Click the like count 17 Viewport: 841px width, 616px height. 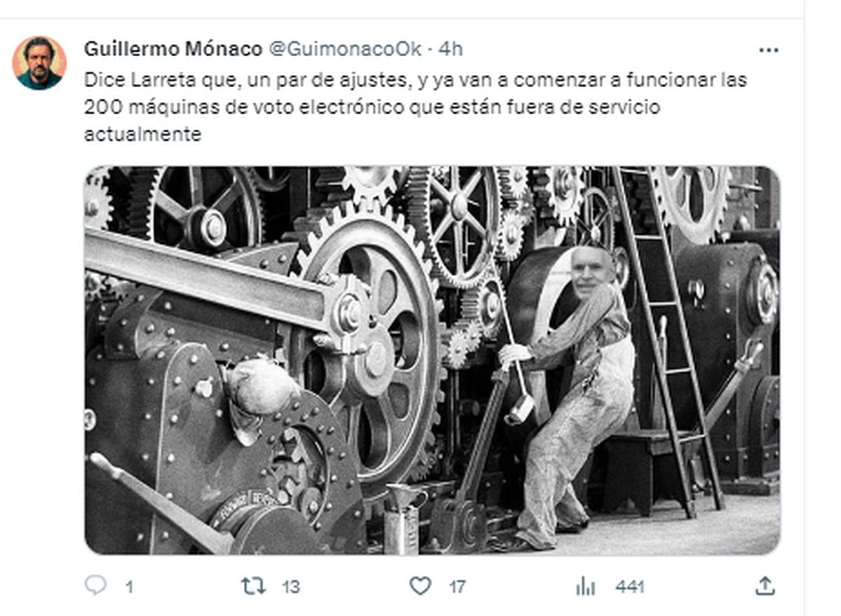point(457,587)
